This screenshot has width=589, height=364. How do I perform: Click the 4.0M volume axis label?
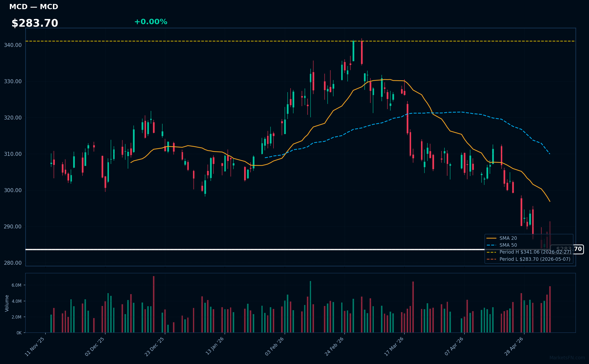tap(17, 301)
